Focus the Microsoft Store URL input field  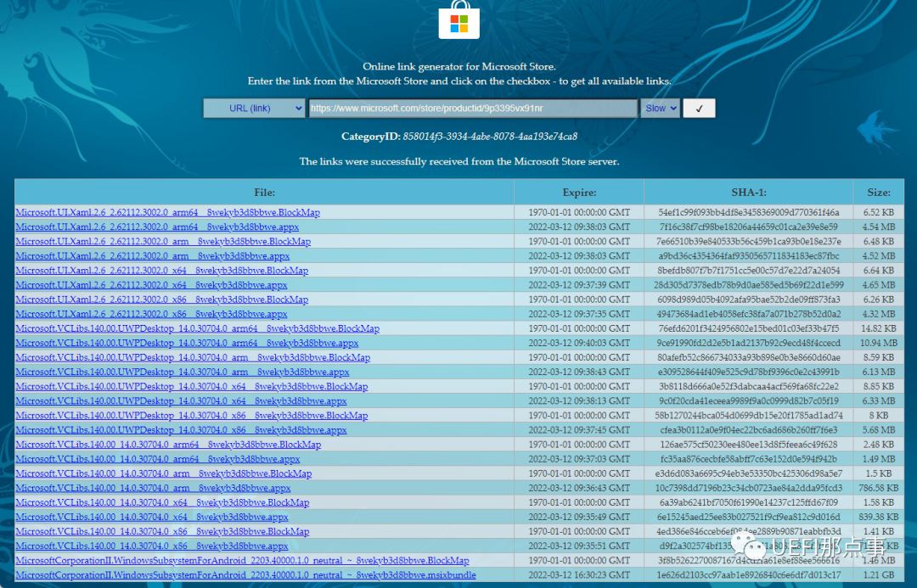pyautogui.click(x=472, y=109)
